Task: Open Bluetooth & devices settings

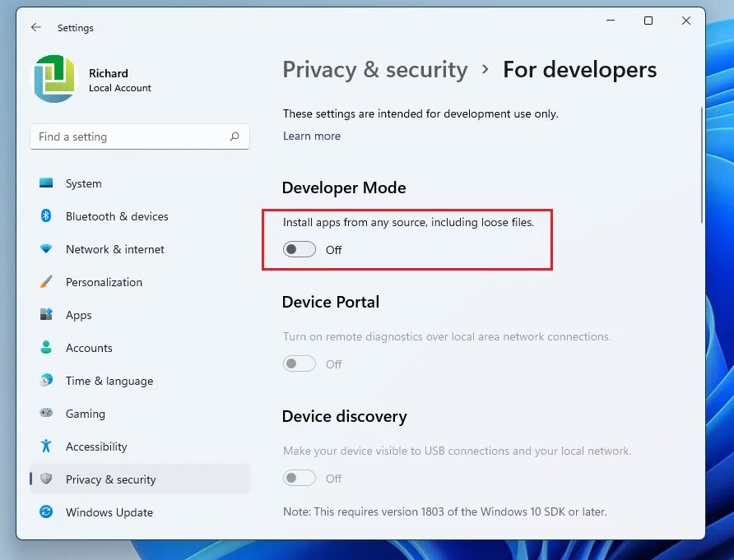Action: pos(140,216)
